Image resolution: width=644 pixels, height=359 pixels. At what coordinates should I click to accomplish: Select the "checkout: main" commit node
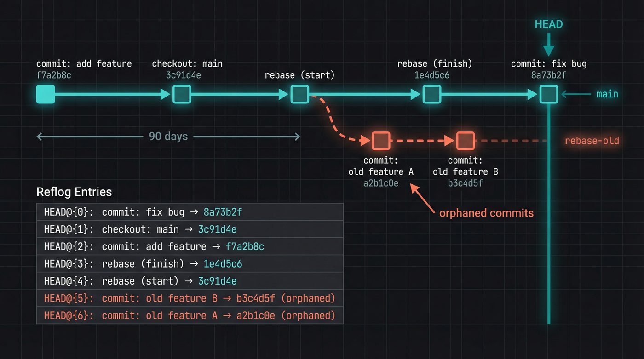[x=182, y=94]
